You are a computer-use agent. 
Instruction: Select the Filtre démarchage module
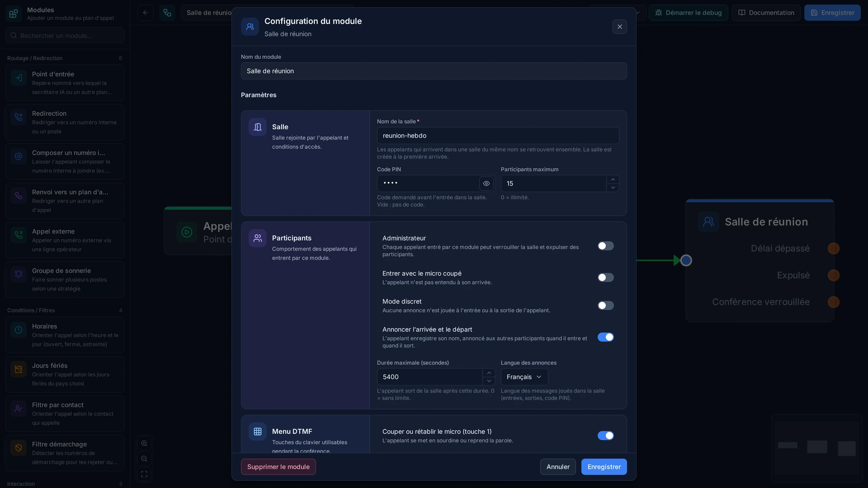[x=65, y=453]
